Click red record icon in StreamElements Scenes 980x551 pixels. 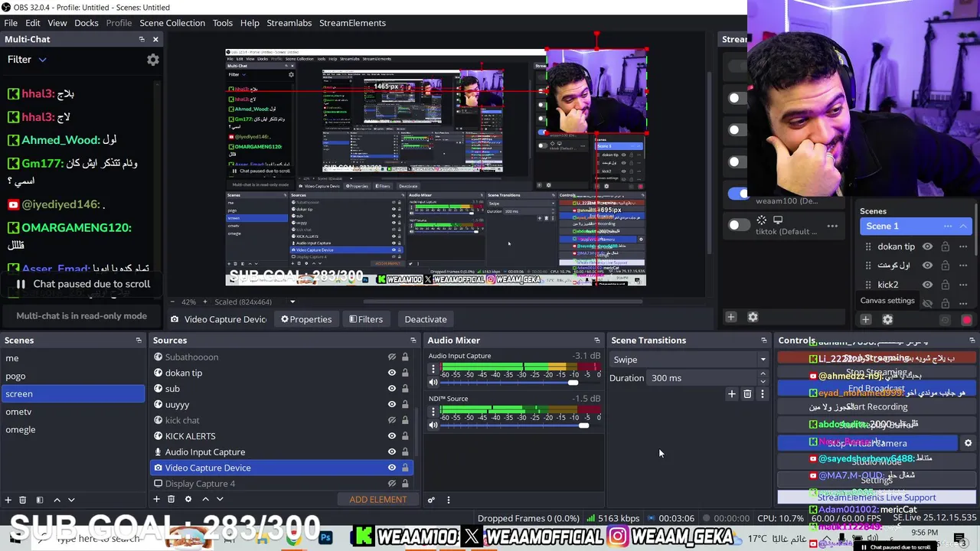pos(967,321)
